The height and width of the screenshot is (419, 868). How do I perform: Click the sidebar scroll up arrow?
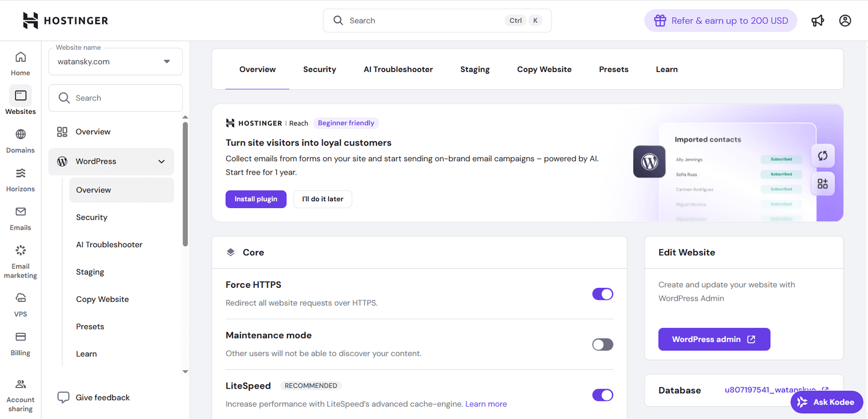186,117
